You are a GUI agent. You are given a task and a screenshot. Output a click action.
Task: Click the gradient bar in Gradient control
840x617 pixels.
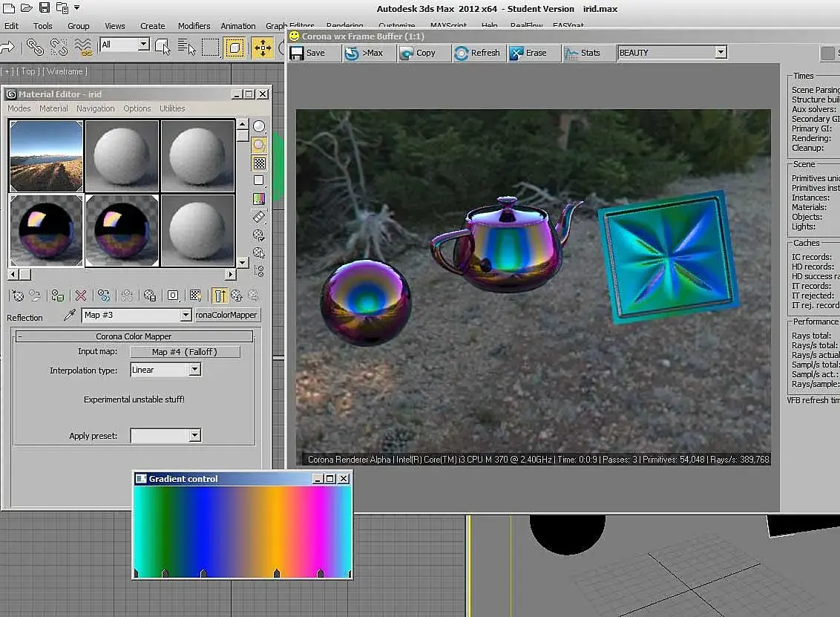[242, 527]
